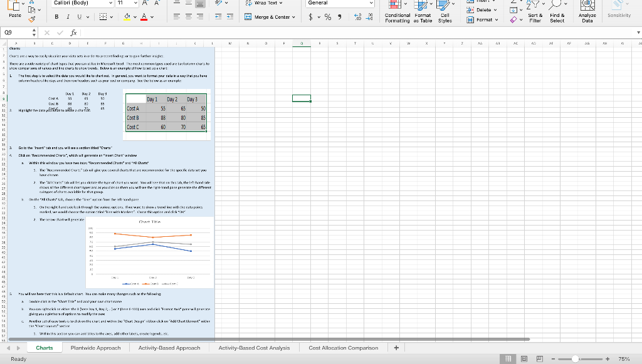The image size is (642, 364).
Task: Align text right
Action: click(x=200, y=17)
